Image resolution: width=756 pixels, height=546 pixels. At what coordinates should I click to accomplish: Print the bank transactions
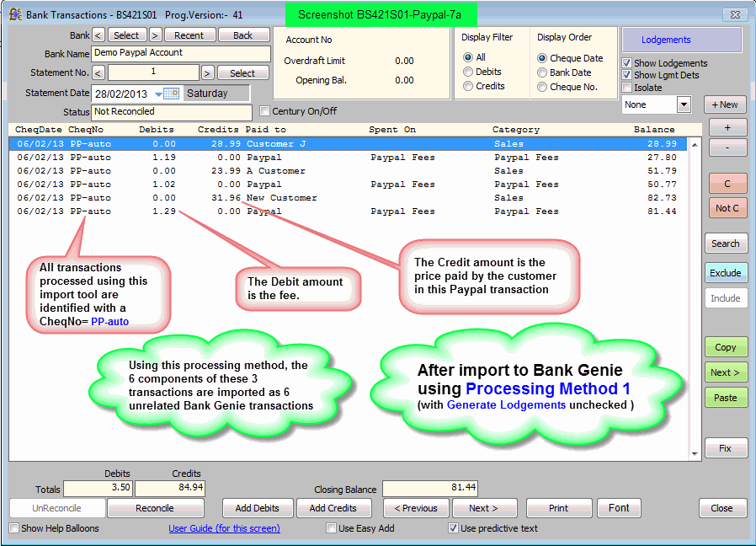[559, 508]
